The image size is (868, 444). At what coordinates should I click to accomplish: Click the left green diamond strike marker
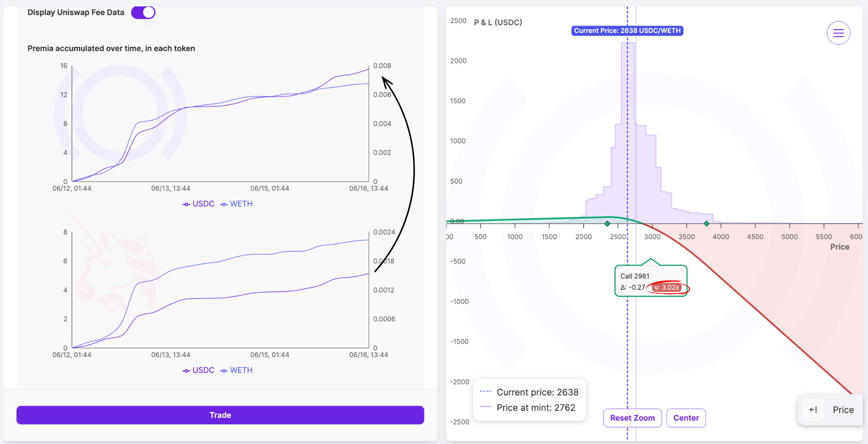point(607,224)
